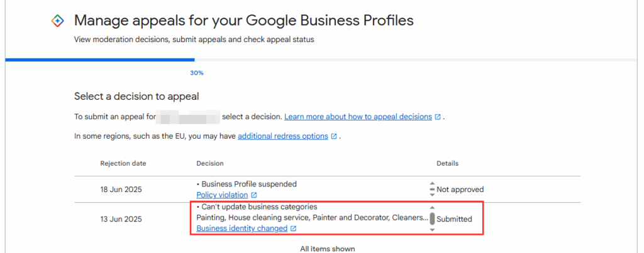
Task: Follow the 'Policy violation' link
Action: tap(222, 195)
